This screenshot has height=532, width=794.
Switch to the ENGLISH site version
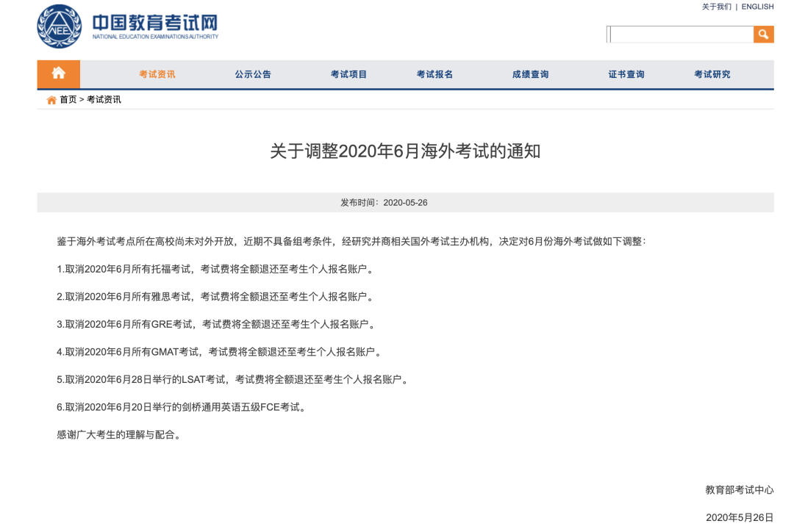pos(757,7)
